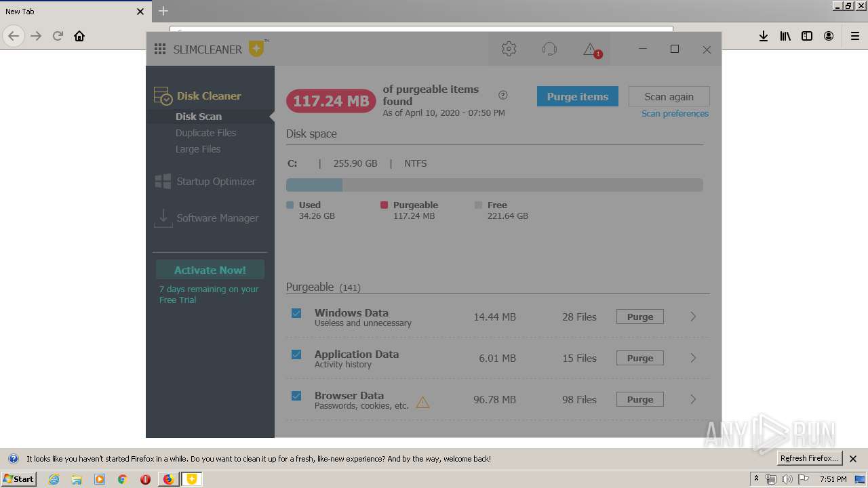Click the network tray icon
The width and height of the screenshot is (868, 488).
click(771, 479)
